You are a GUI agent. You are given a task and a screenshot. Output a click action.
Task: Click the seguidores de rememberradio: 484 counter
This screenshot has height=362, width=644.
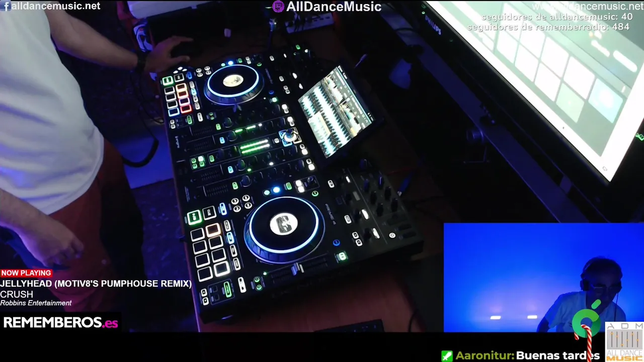(548, 27)
